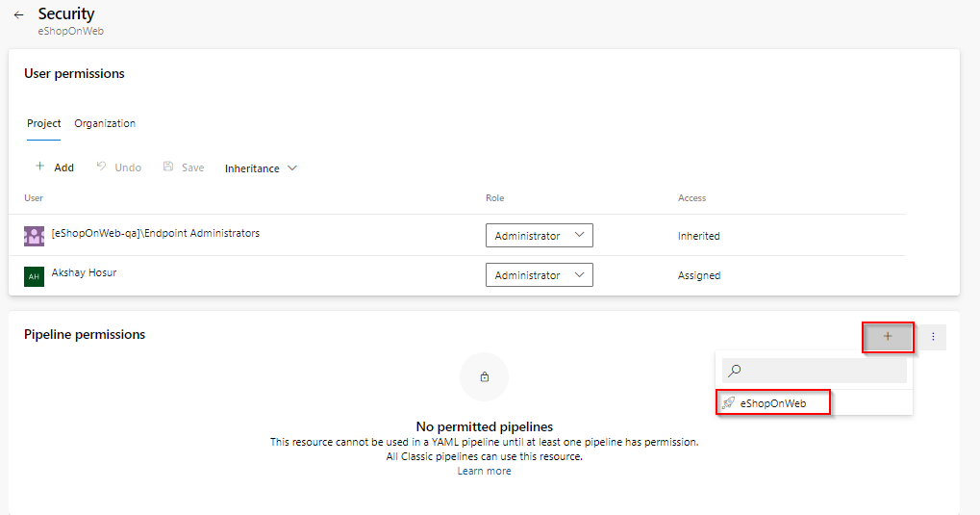
Task: Select [eShopOnWeb-qa]\Endpoint Administrators user row text
Action: click(x=156, y=233)
